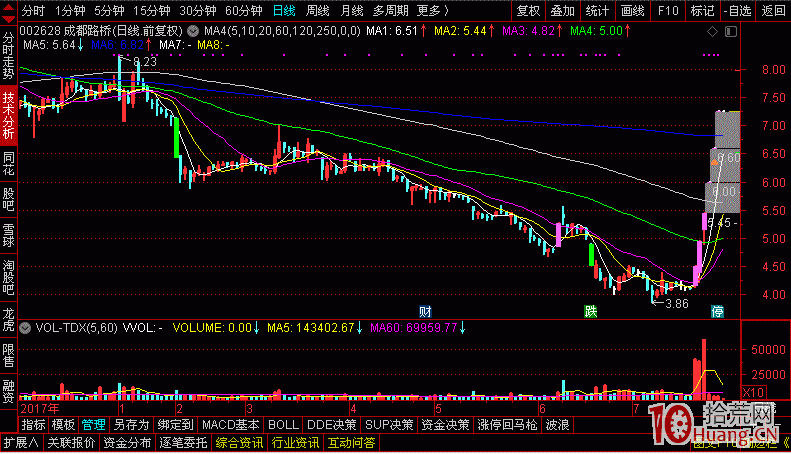Toggle the panel layout icon beside diamond
Screen dimensions: 791x454
[x=731, y=32]
